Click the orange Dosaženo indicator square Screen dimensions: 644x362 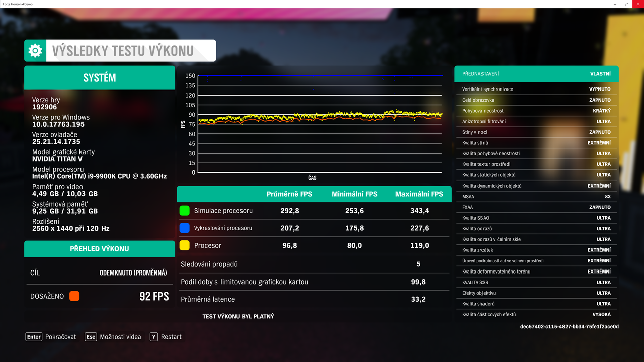point(74,296)
